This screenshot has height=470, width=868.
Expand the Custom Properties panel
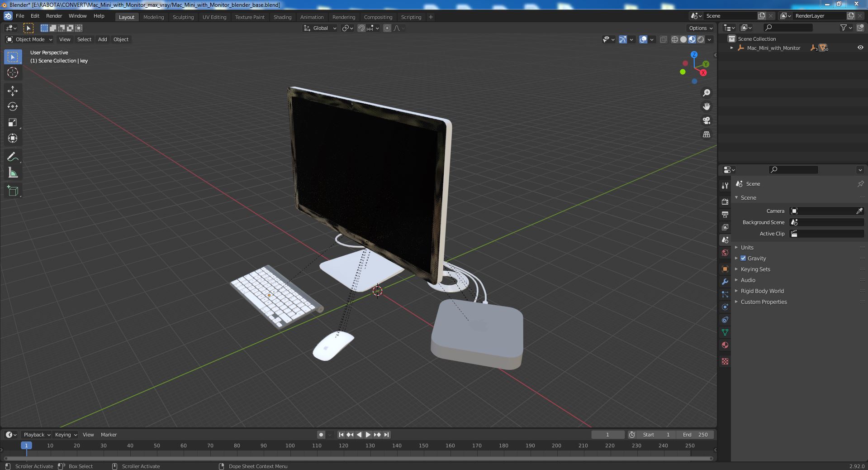(x=764, y=302)
